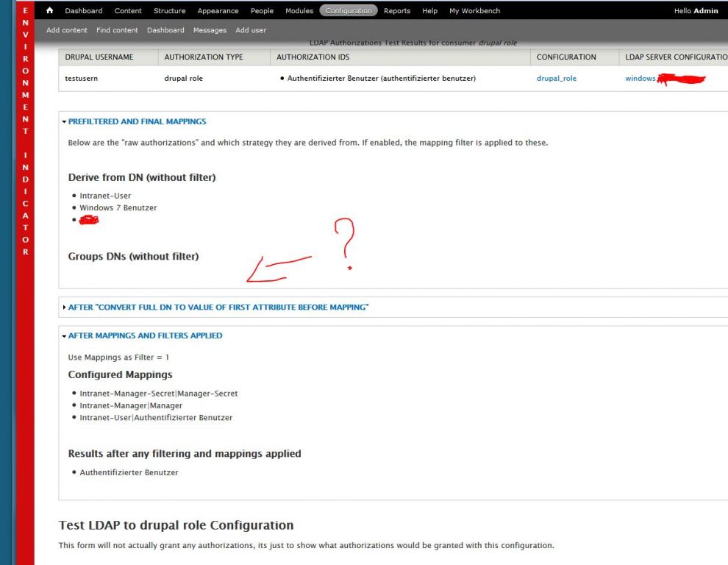
Task: Collapse the Prefiltered and Final Mappings section
Action: (x=137, y=121)
